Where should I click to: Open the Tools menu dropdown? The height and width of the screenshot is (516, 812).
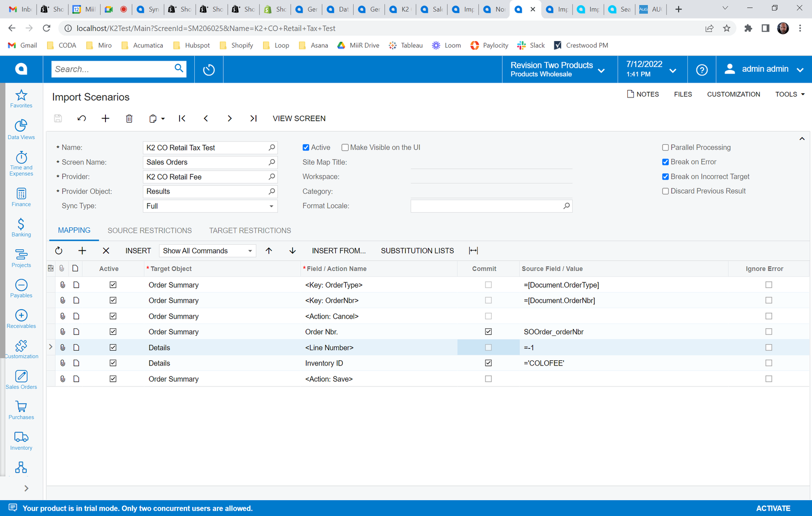pyautogui.click(x=790, y=94)
